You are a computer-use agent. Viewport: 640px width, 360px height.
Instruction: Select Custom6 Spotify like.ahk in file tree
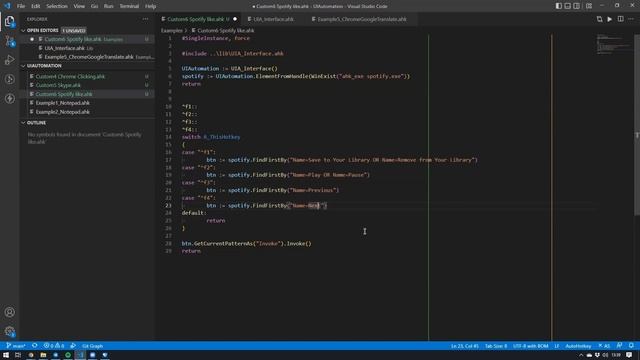pos(64,94)
